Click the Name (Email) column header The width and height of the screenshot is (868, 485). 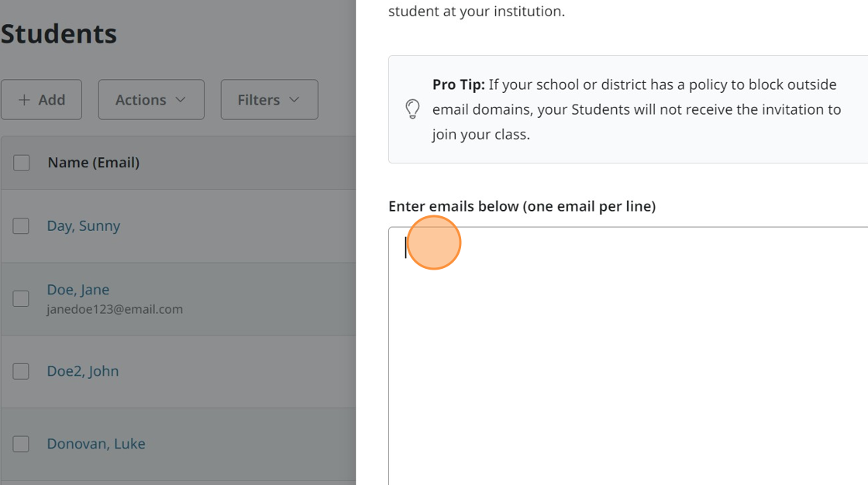[x=94, y=163]
